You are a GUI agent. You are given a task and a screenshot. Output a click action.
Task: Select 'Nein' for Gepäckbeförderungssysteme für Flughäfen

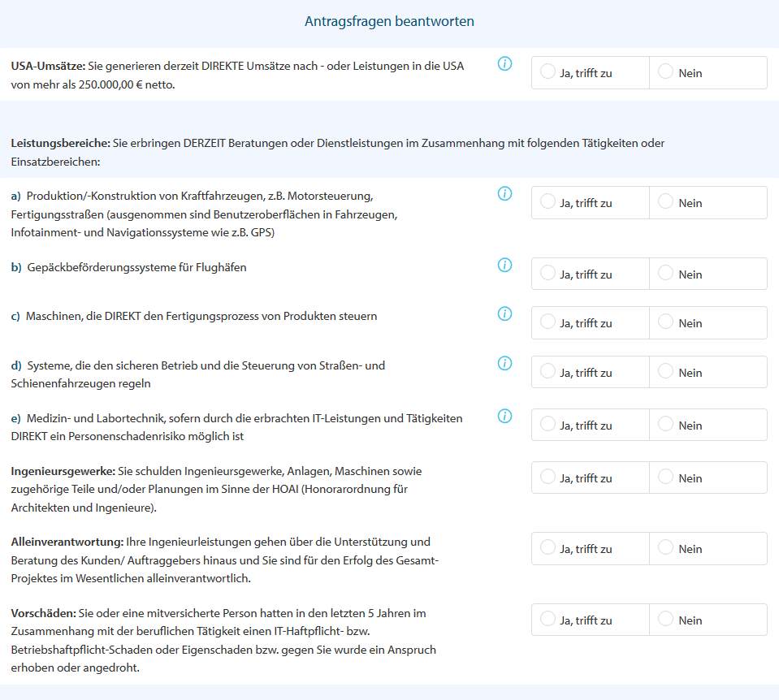coord(666,274)
